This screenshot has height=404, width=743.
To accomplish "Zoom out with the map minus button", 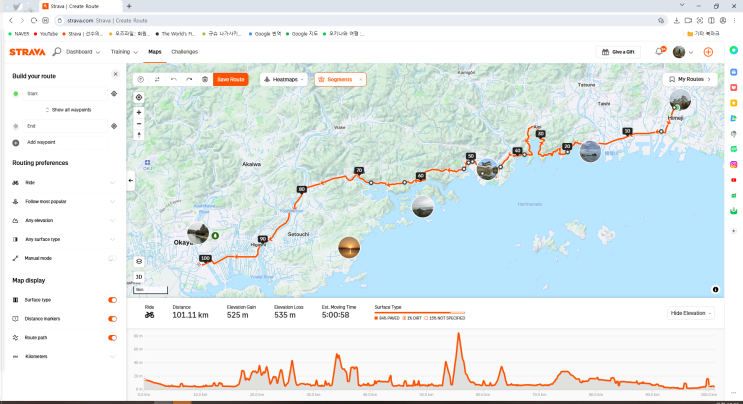I will (139, 124).
